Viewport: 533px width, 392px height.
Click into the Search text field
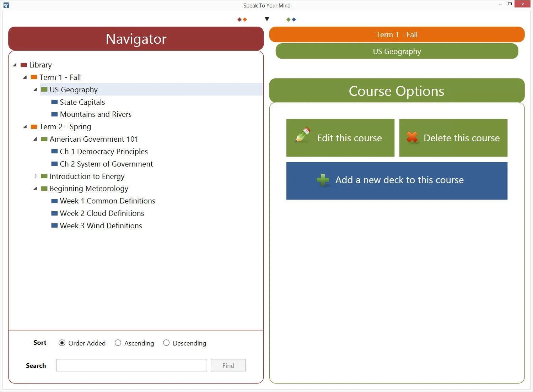pos(132,365)
